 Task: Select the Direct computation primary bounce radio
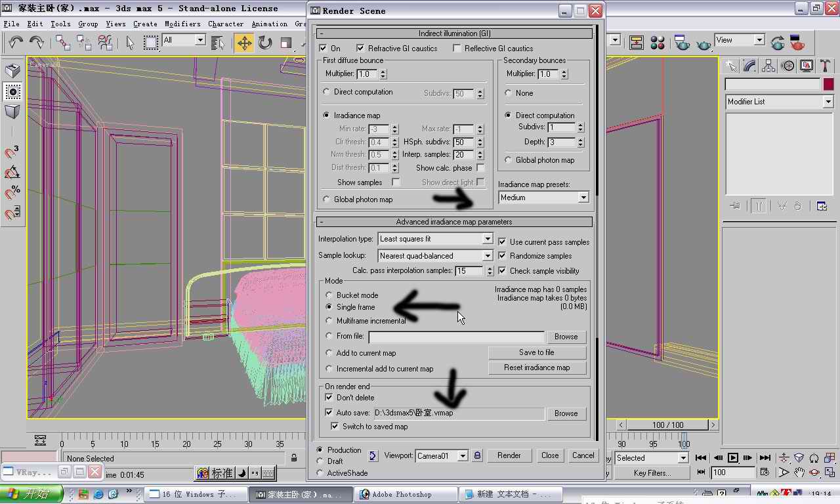point(327,92)
